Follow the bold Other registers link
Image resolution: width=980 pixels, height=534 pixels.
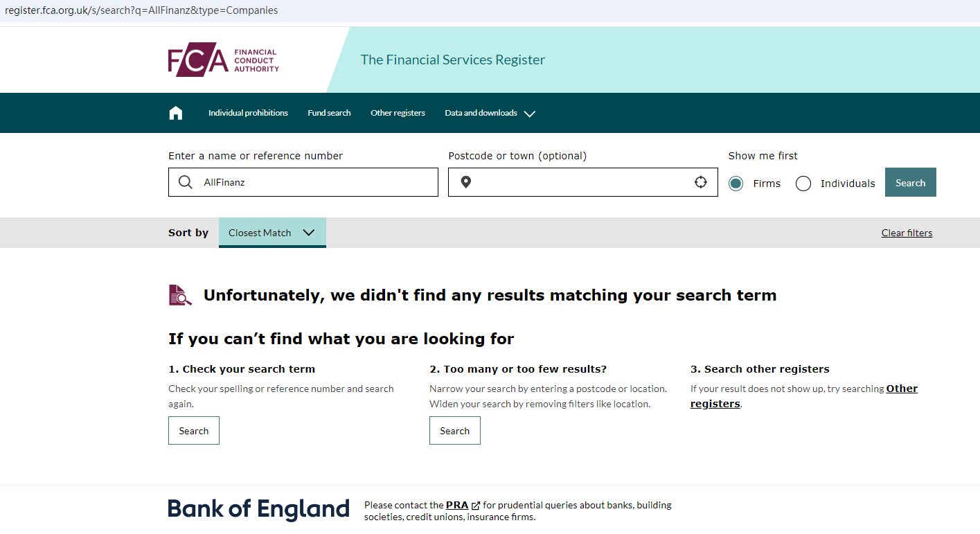(x=902, y=389)
